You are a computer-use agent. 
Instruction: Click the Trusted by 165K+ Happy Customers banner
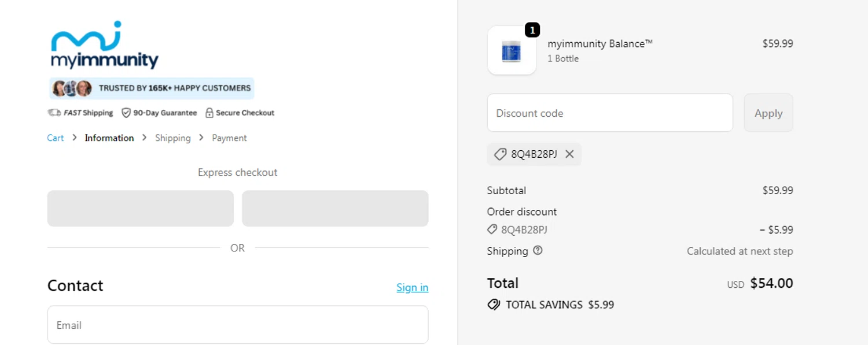152,88
